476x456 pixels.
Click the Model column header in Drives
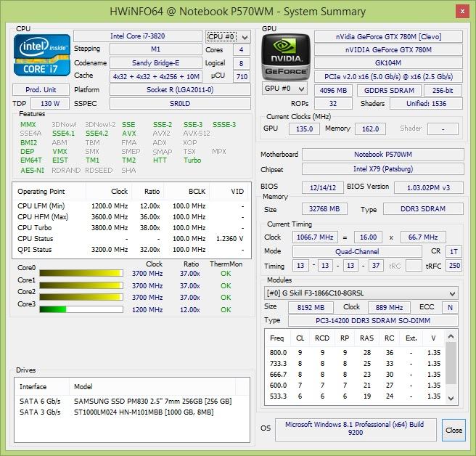pos(152,387)
